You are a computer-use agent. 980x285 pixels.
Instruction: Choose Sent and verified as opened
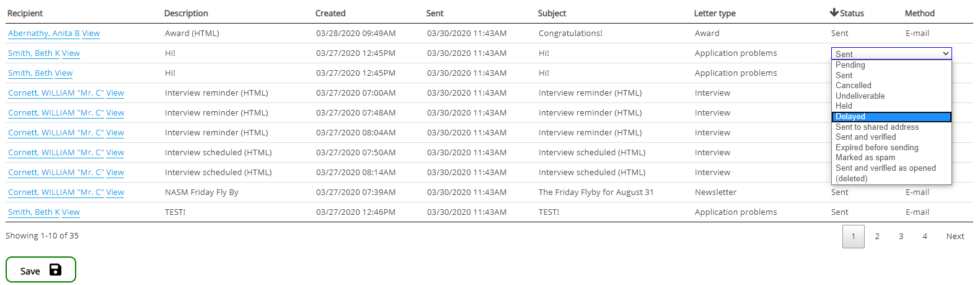885,168
